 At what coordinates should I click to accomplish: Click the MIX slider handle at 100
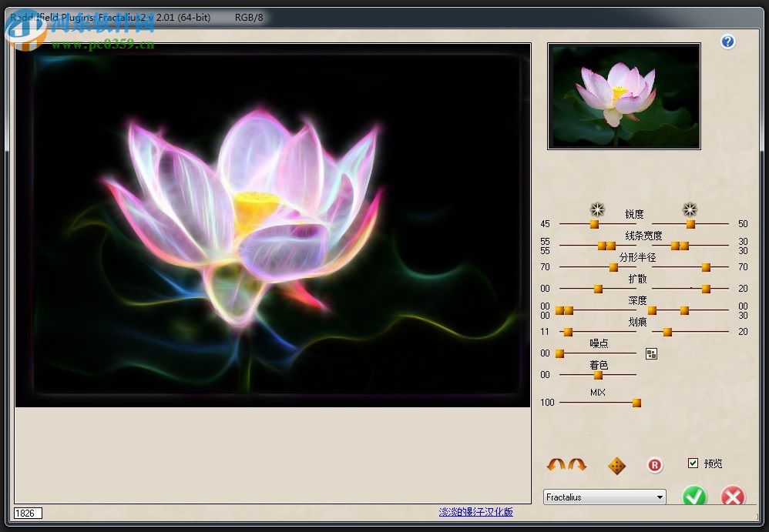[x=636, y=403]
